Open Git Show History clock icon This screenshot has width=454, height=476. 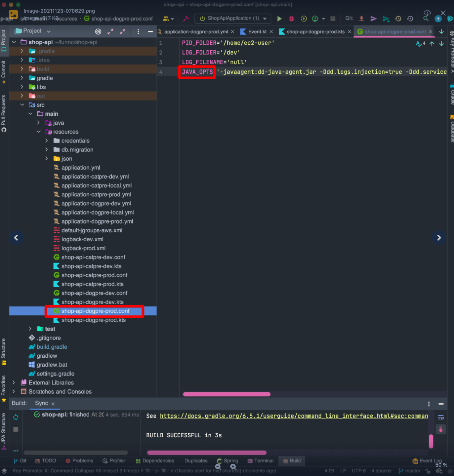[398, 18]
